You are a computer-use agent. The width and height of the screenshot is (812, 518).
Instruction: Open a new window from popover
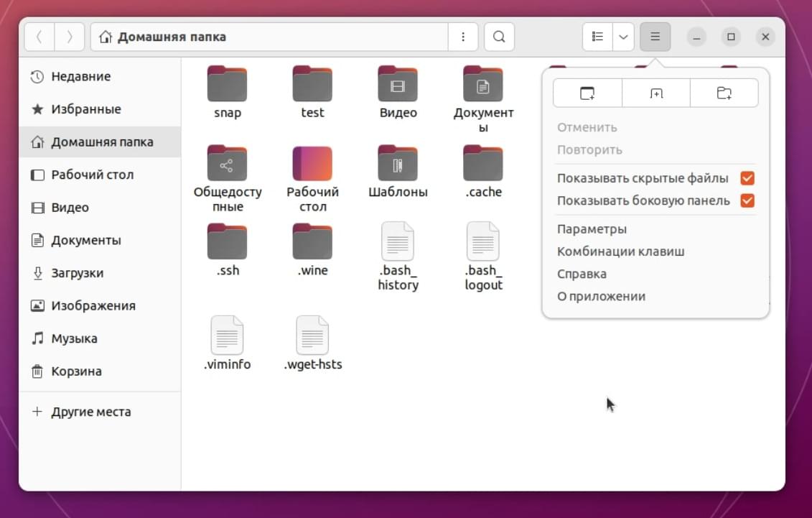(587, 93)
